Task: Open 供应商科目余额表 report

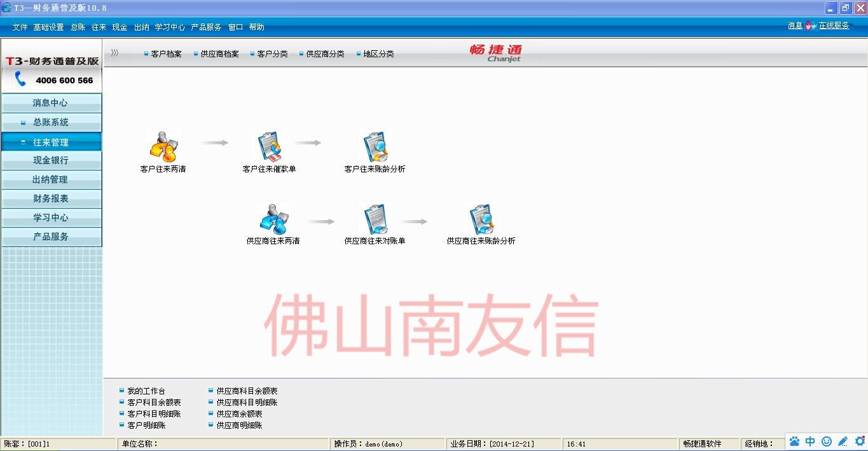Action: [247, 391]
